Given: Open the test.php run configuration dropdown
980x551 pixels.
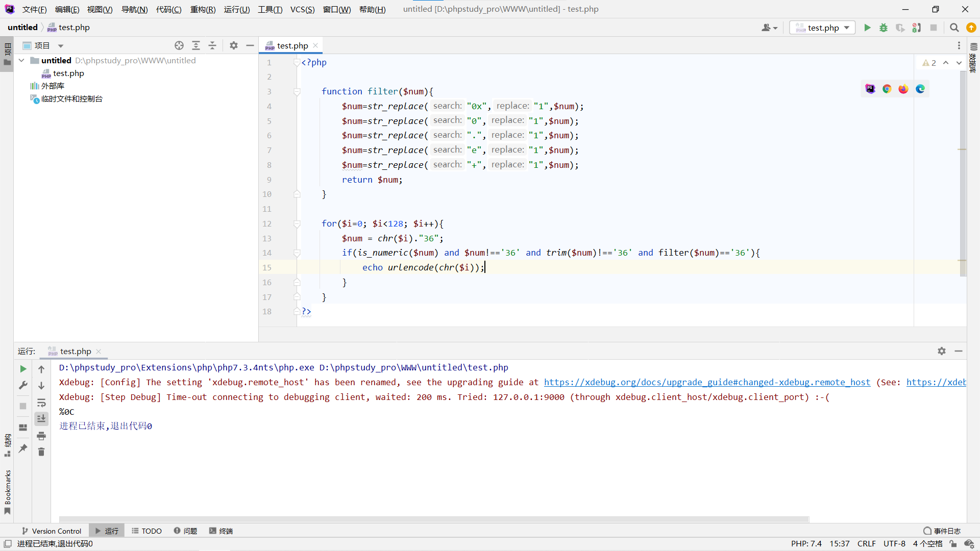Looking at the screenshot, I should [823, 28].
